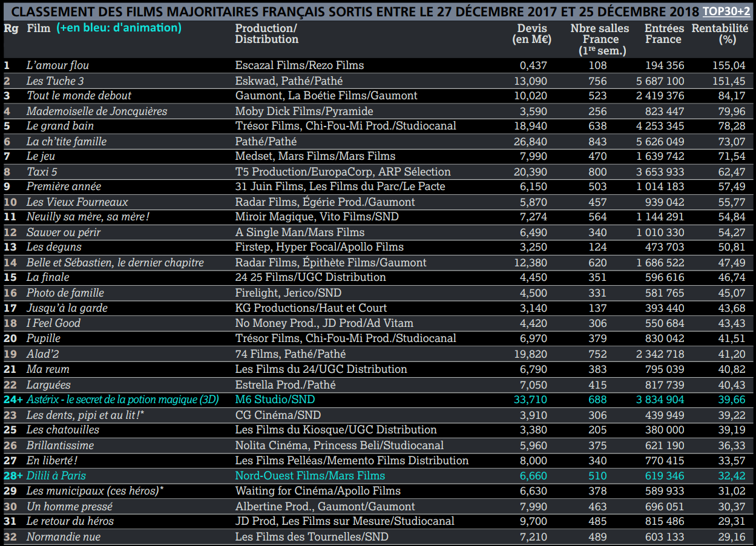
Task: Click the Entrées France column header
Action: 663,34
